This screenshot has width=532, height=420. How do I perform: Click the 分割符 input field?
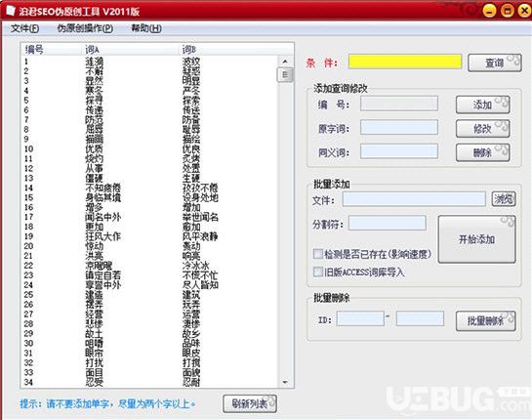[388, 223]
